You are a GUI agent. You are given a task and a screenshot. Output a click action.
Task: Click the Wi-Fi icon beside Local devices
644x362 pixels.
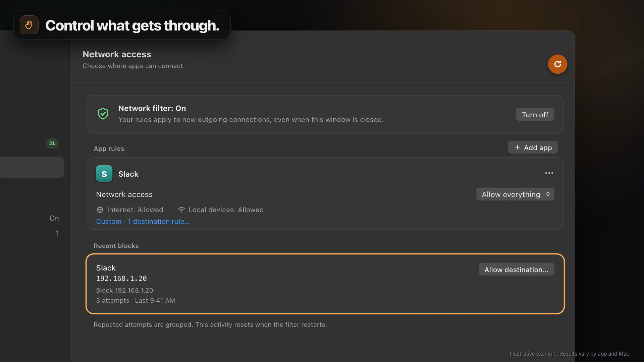click(x=181, y=210)
